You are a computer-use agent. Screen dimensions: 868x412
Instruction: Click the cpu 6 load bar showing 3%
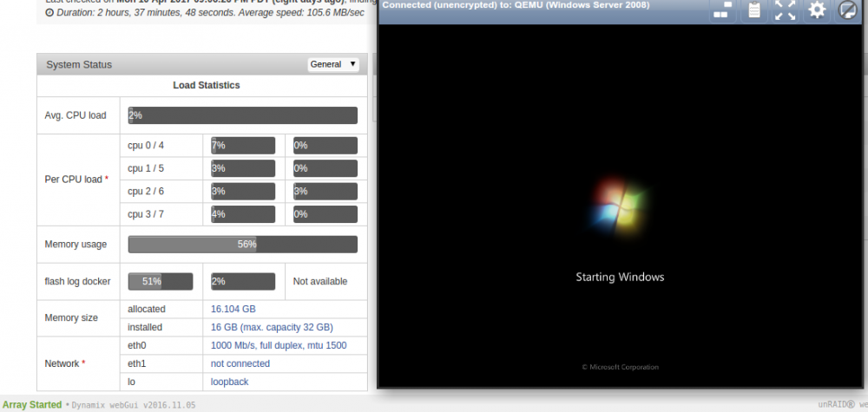point(325,192)
